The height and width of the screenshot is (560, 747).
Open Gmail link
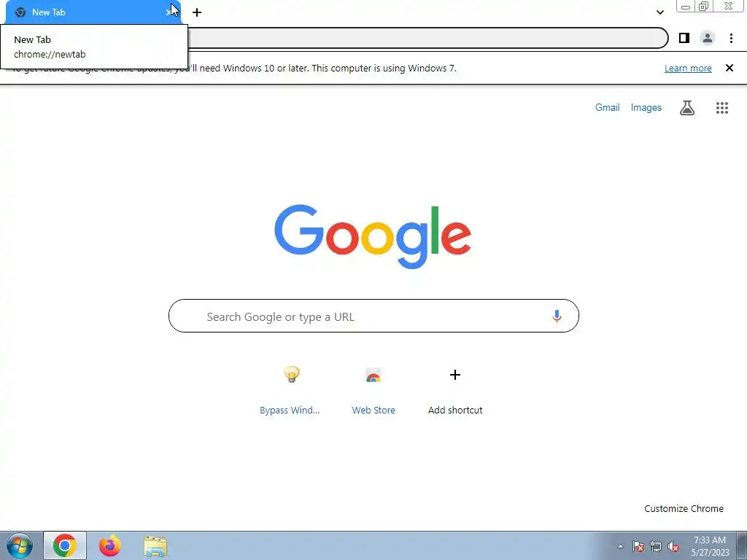tap(608, 108)
